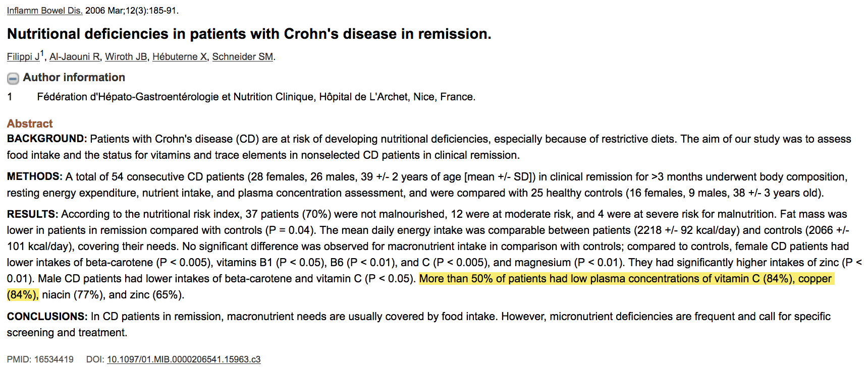Click Schneider SM author link
Viewport: 868px width, 368px height.
click(242, 57)
